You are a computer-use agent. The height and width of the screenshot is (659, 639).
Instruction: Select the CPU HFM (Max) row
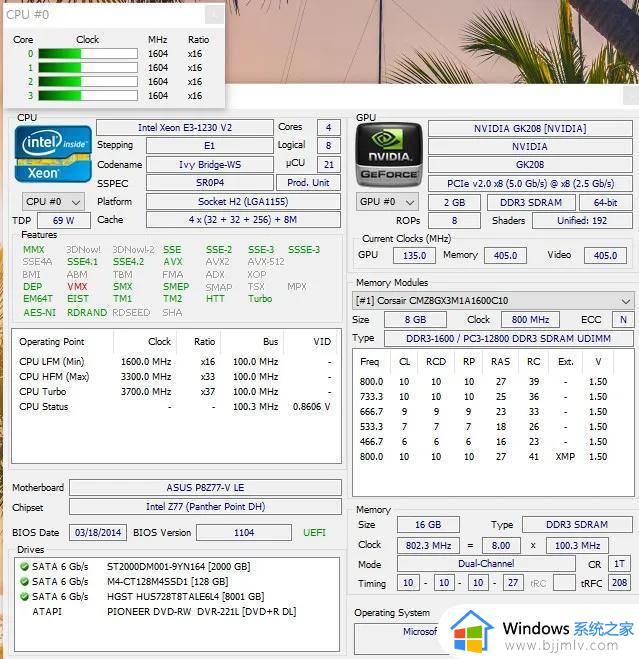pyautogui.click(x=176, y=377)
